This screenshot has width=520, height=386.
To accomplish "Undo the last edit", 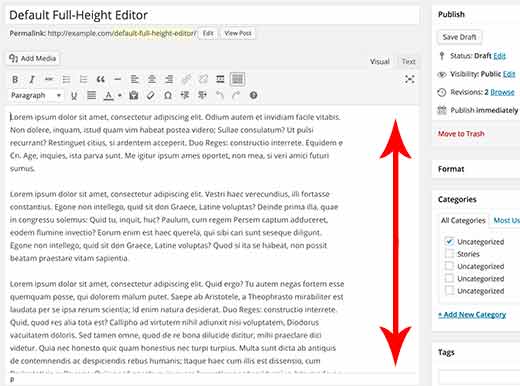I will [x=219, y=96].
